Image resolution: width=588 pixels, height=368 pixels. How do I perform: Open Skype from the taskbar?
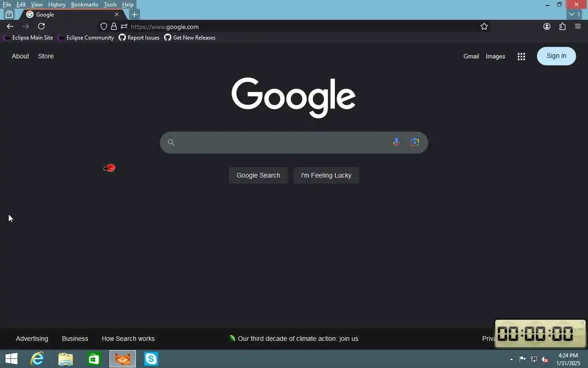coord(151,359)
